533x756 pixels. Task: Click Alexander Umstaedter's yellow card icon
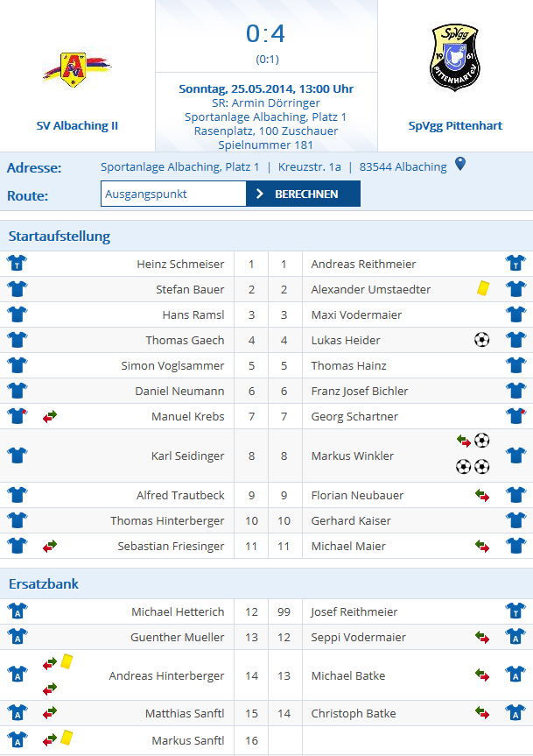click(x=482, y=287)
